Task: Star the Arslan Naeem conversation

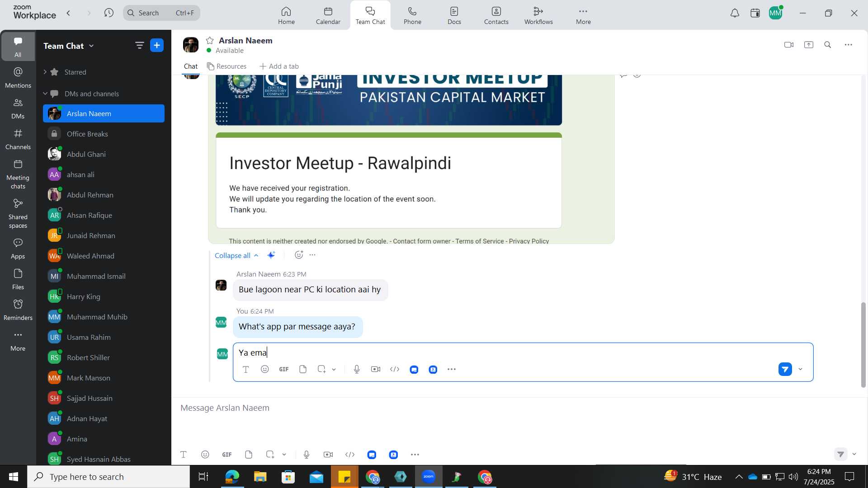Action: click(210, 41)
